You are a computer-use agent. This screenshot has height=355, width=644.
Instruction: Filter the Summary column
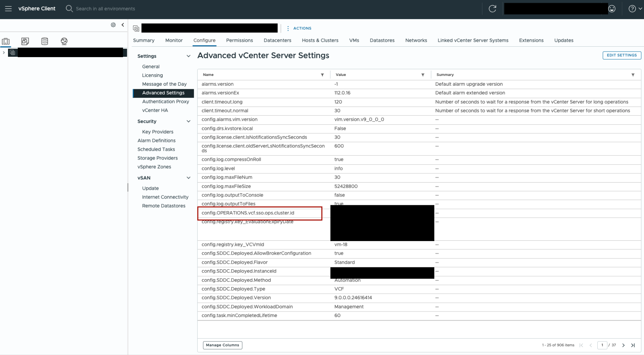click(633, 75)
